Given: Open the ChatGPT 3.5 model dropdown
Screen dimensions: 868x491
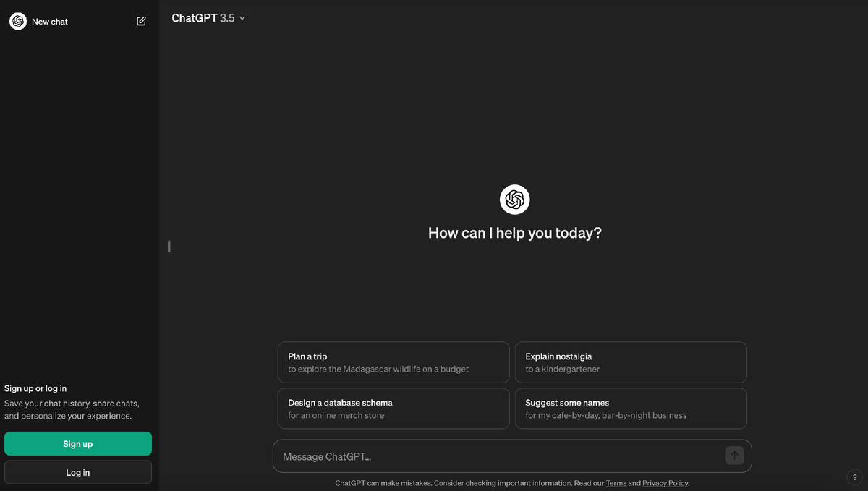Looking at the screenshot, I should pos(208,18).
